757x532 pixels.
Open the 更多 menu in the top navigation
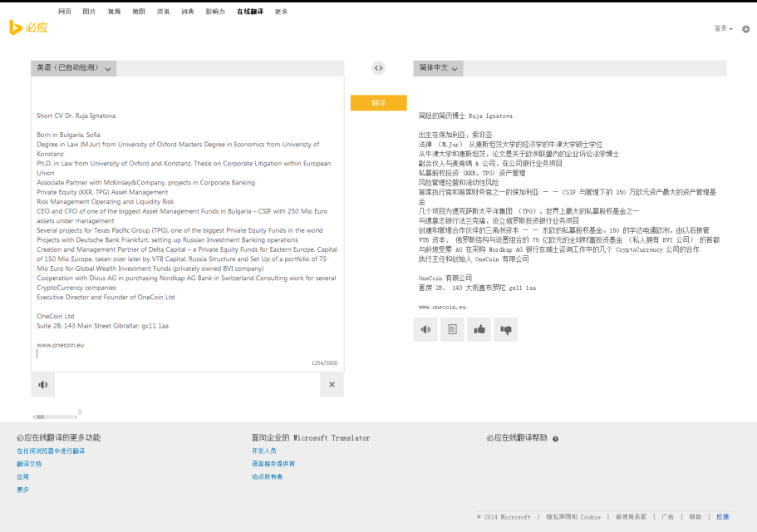(281, 12)
